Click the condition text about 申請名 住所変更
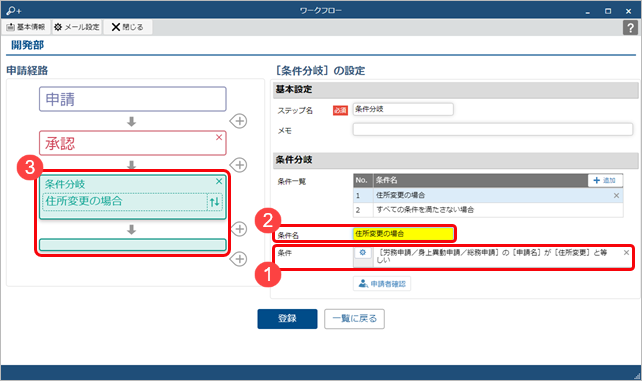 (491, 256)
